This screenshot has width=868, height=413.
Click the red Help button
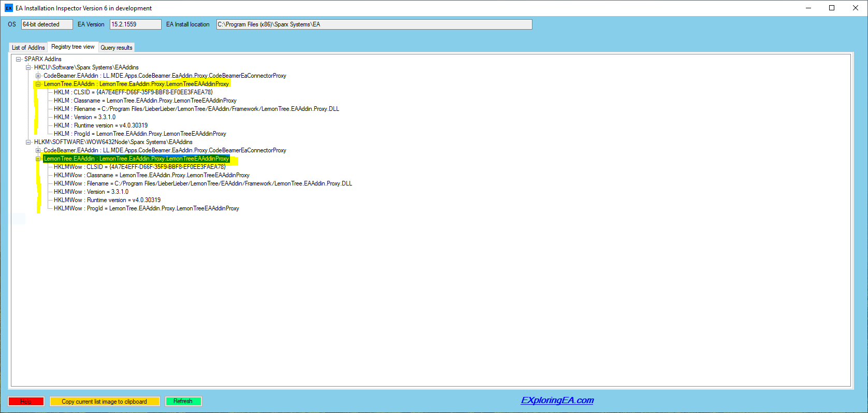coord(26,401)
